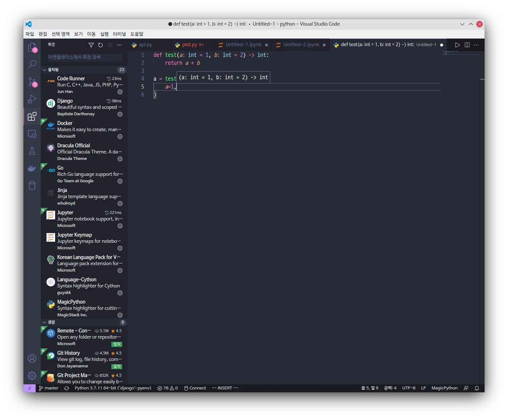Image resolution: width=508 pixels, height=420 pixels.
Task: Open the 실행 menu
Action: 104,34
